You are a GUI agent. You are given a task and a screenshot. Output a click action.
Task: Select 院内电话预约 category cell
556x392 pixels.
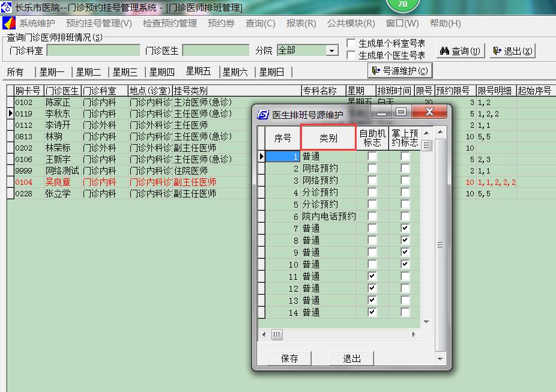click(328, 216)
